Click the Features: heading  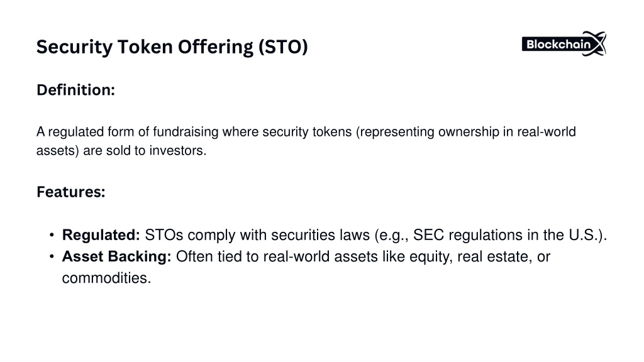[71, 192]
